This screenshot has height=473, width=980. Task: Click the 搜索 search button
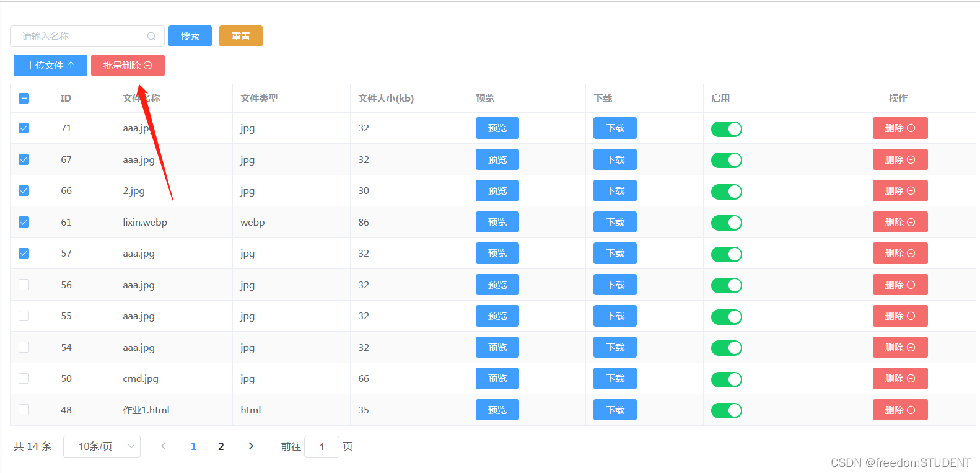[x=190, y=36]
